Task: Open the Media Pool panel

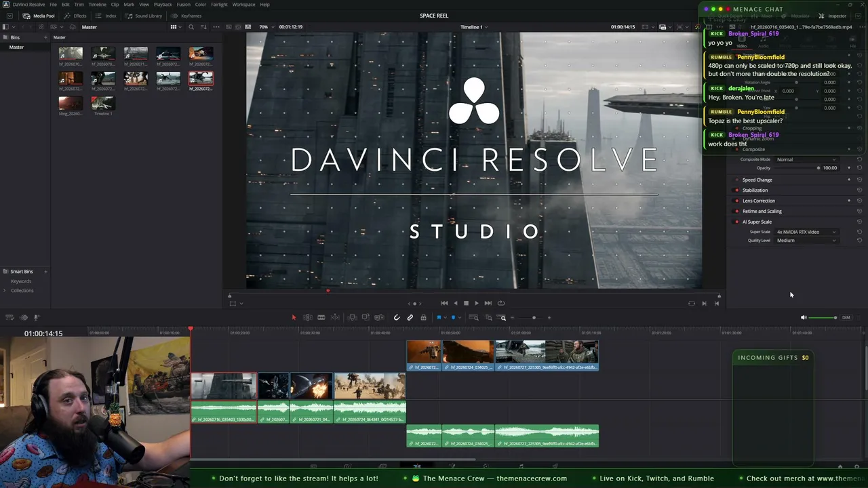Action: 39,16
